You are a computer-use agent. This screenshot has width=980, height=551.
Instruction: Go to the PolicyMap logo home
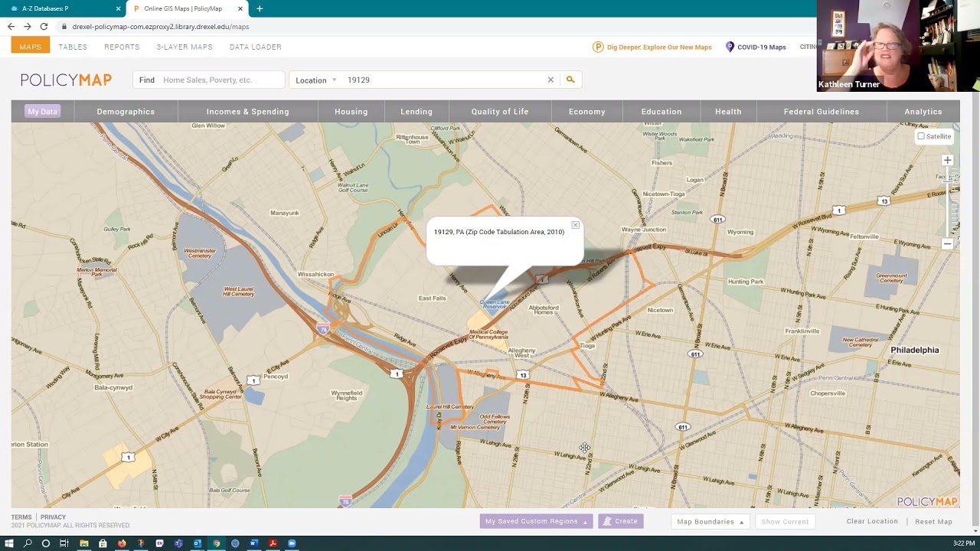[66, 80]
